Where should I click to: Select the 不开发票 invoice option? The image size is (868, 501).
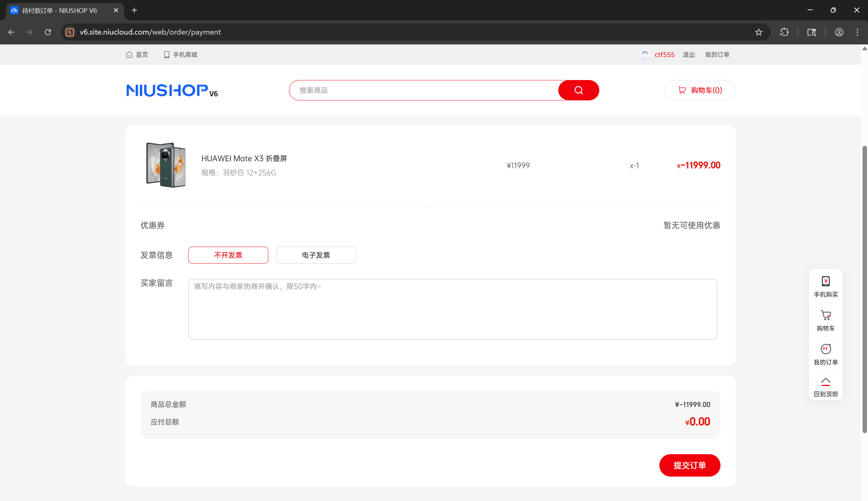(228, 255)
